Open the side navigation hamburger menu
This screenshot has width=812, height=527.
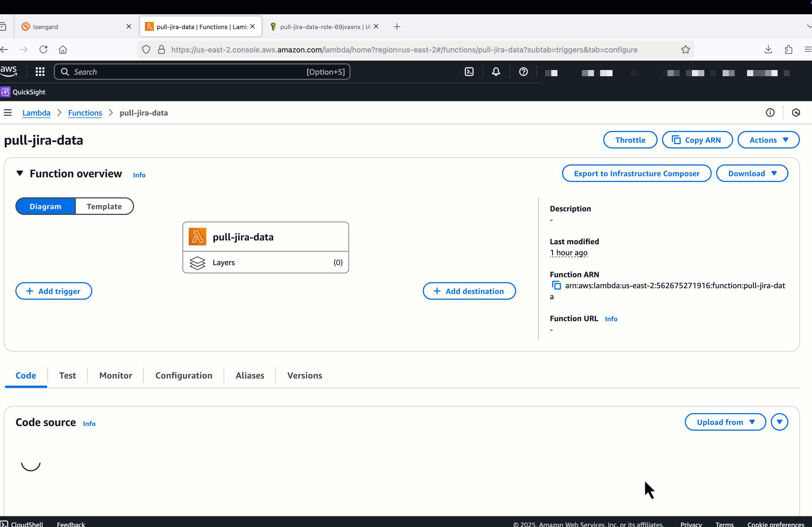[8, 113]
